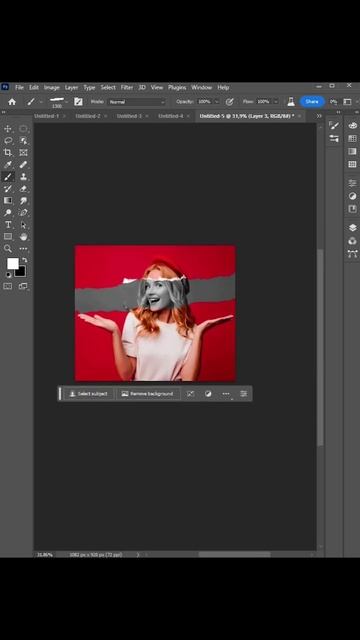Select the Crop tool

click(x=8, y=152)
